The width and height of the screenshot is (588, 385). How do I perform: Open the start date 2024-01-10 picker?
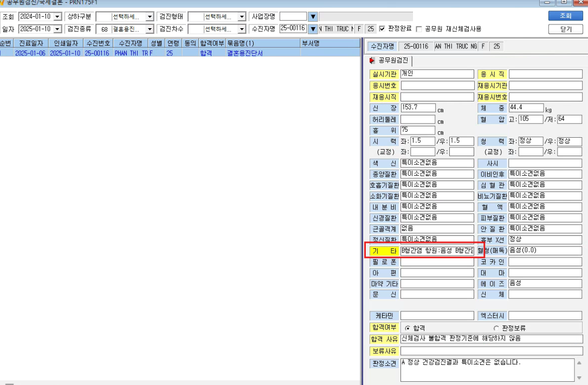coord(57,17)
